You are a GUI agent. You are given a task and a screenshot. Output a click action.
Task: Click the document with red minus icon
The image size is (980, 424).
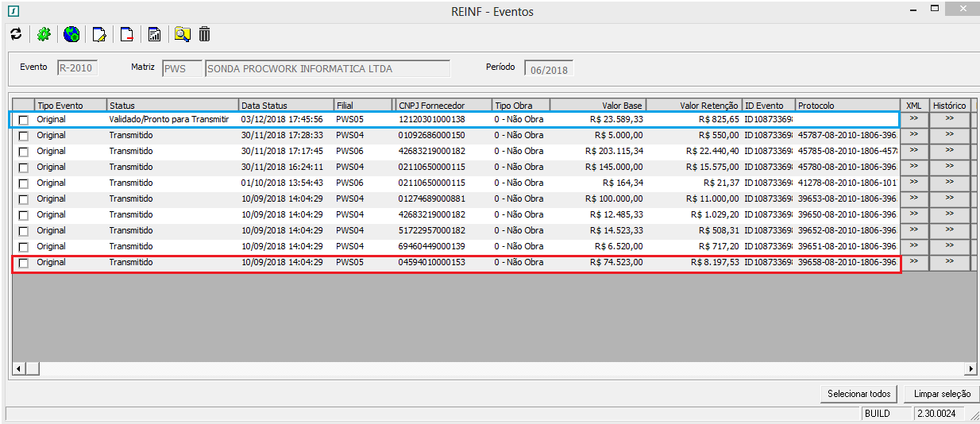tap(127, 34)
